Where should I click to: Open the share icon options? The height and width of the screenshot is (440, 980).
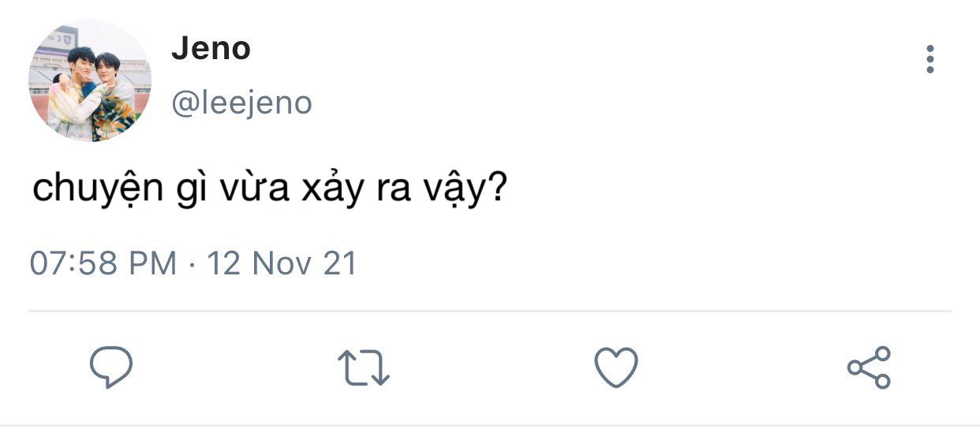tap(869, 367)
